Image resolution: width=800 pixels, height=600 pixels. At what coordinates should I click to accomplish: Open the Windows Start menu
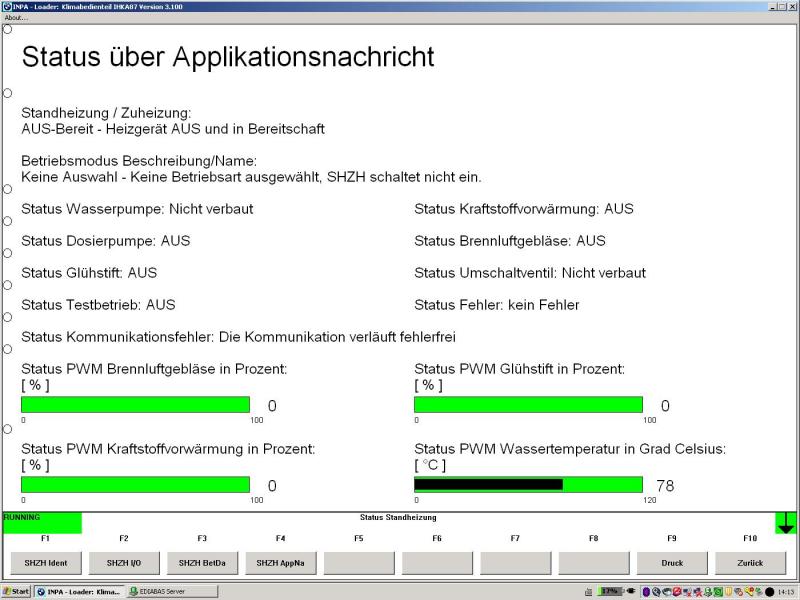click(16, 592)
